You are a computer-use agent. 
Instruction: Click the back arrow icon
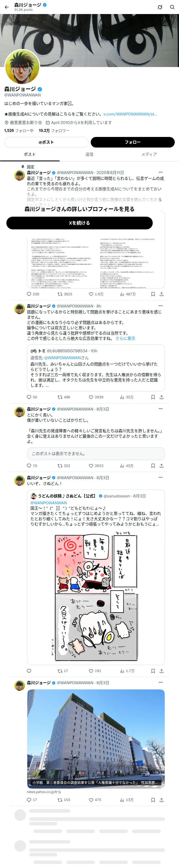pos(7,7)
